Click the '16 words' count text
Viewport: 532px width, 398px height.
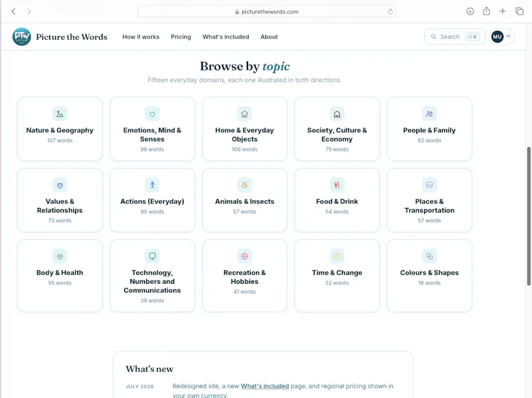(429, 283)
